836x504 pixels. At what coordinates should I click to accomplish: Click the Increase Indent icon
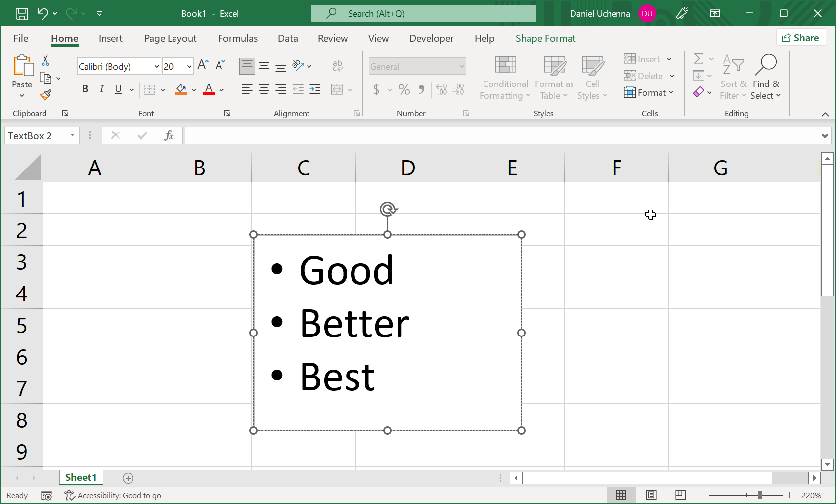point(315,89)
